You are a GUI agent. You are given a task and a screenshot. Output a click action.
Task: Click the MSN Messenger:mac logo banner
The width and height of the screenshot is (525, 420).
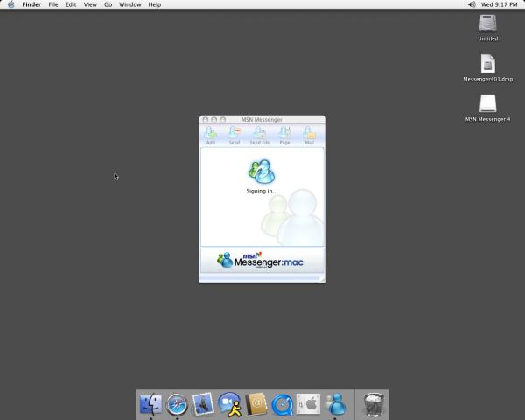click(x=262, y=260)
